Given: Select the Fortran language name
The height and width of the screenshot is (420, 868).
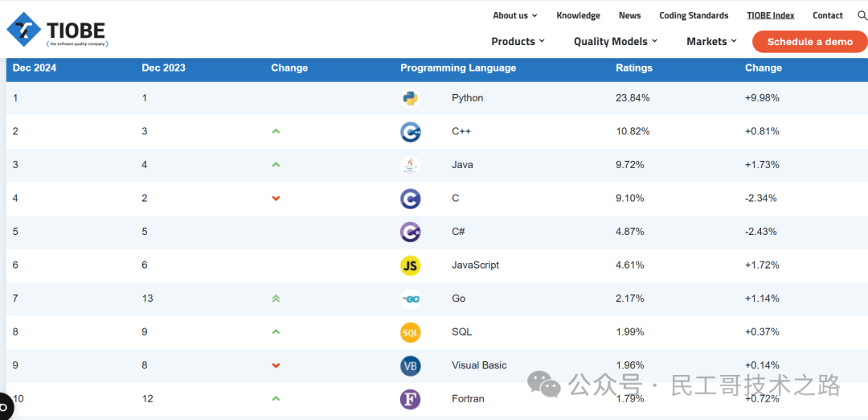Looking at the screenshot, I should (468, 398).
